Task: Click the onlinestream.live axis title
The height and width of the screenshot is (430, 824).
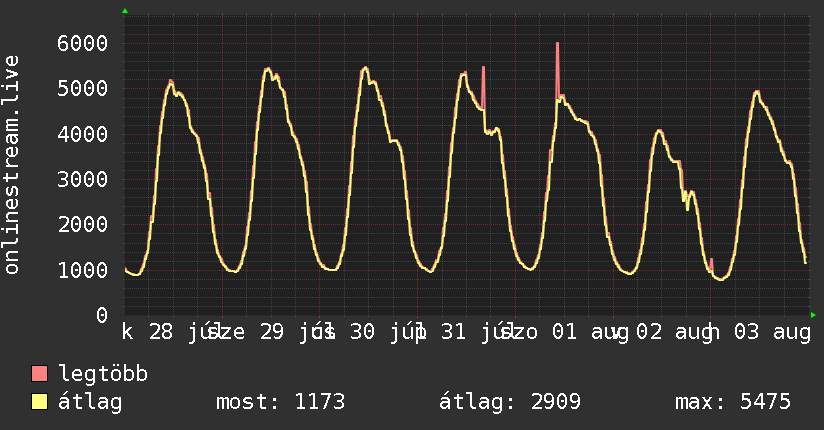Action: point(12,165)
